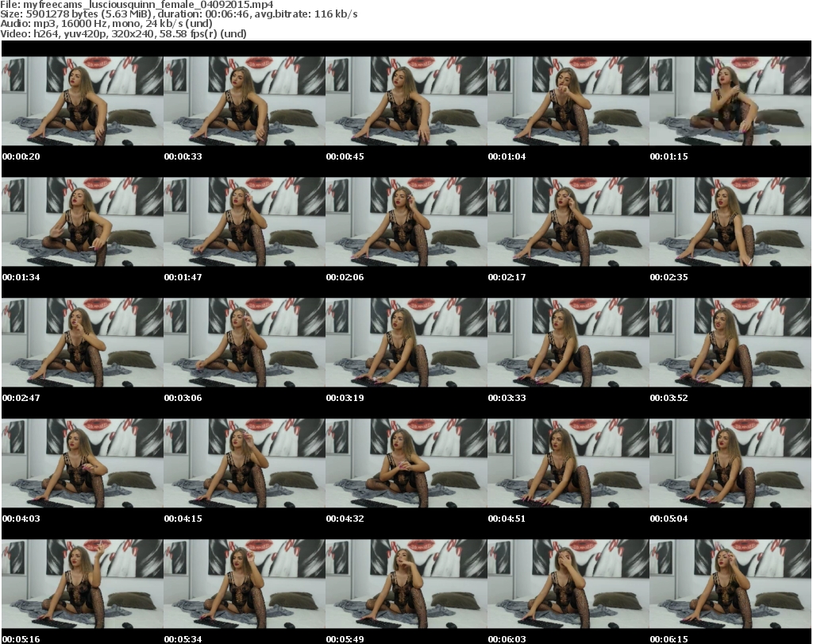Click the 'File:' name line in the header
The width and height of the screenshot is (813, 644).
coord(137,4)
